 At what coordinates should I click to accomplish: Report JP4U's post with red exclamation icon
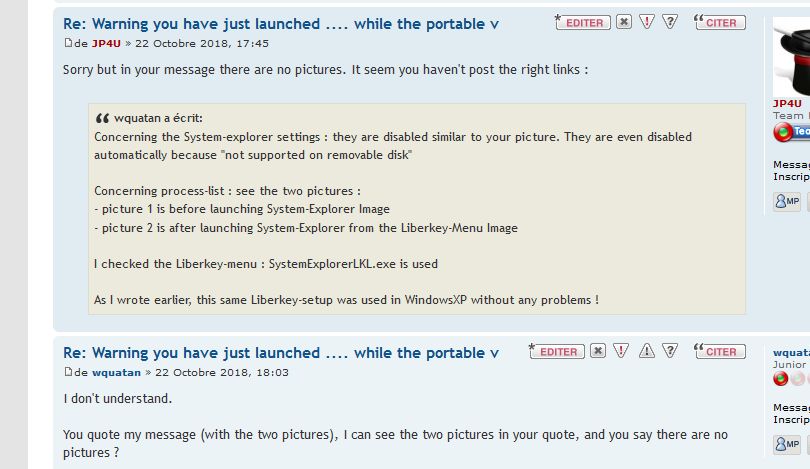(647, 22)
